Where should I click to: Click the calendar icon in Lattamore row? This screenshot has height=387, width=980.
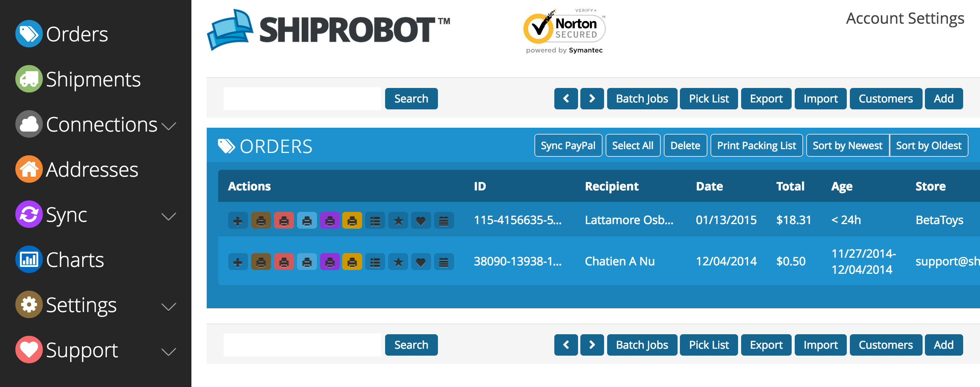pyautogui.click(x=444, y=221)
